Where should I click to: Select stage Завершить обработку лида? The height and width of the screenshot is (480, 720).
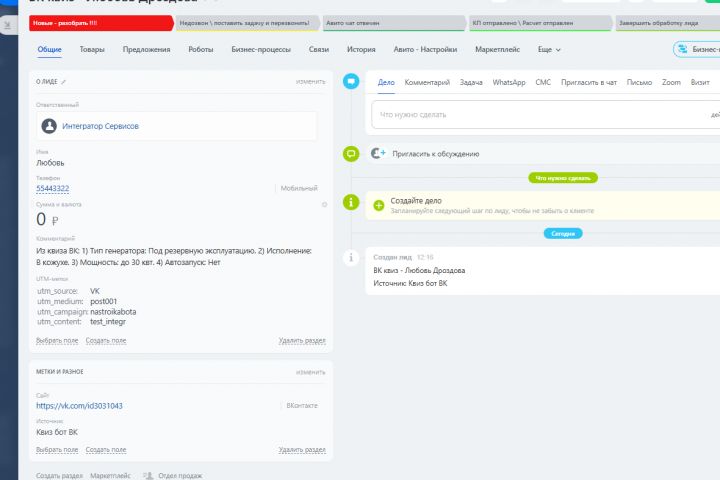[668, 23]
